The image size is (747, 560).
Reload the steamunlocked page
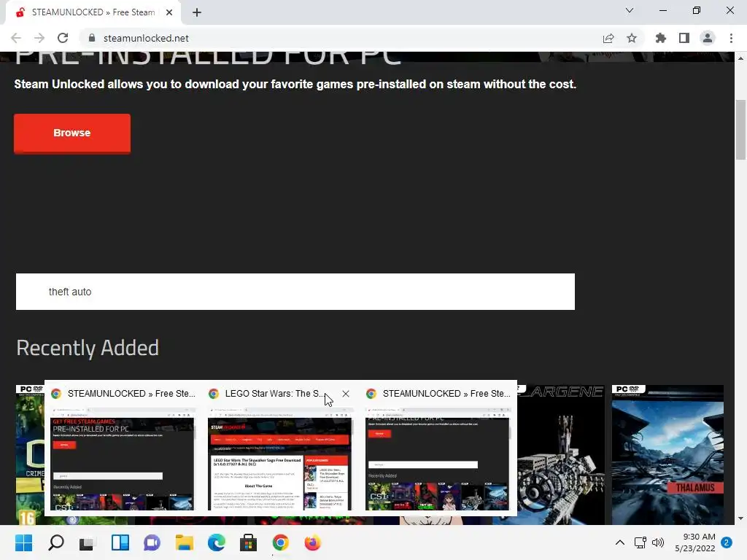coord(63,38)
